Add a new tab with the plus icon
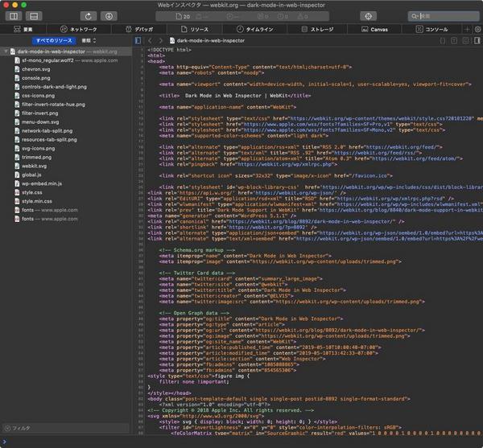 pyautogui.click(x=467, y=29)
